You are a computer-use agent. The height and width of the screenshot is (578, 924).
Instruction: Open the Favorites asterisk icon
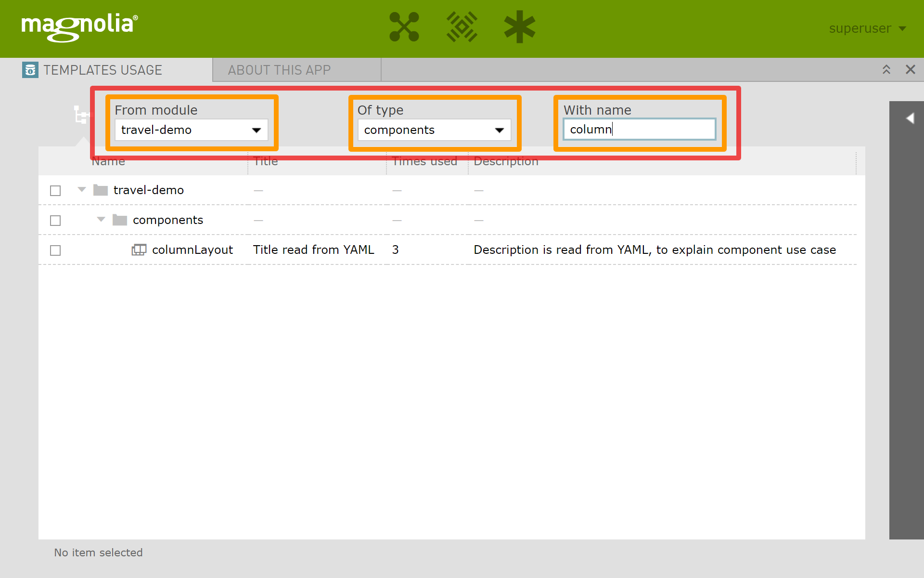pyautogui.click(x=519, y=27)
